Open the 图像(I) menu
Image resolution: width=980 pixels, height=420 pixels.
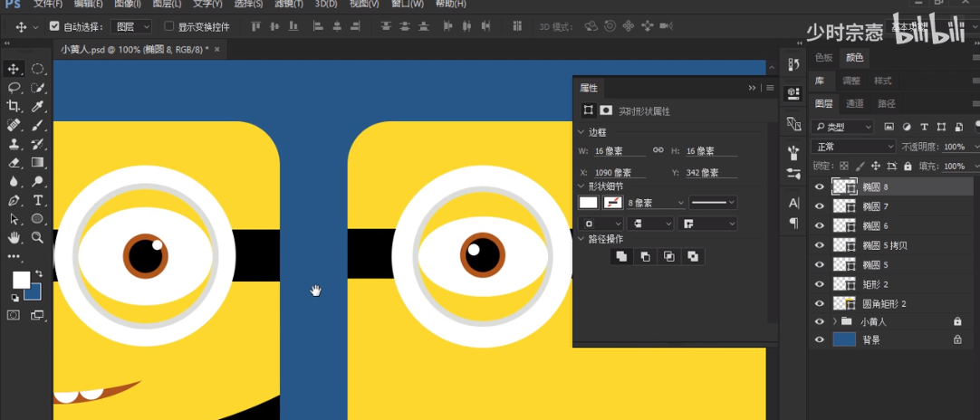click(129, 4)
